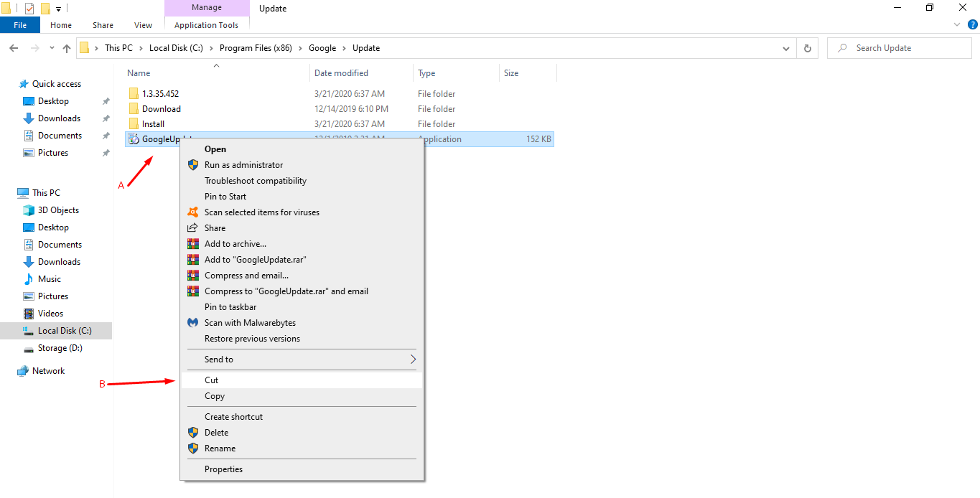Sort by Type column header

point(426,73)
